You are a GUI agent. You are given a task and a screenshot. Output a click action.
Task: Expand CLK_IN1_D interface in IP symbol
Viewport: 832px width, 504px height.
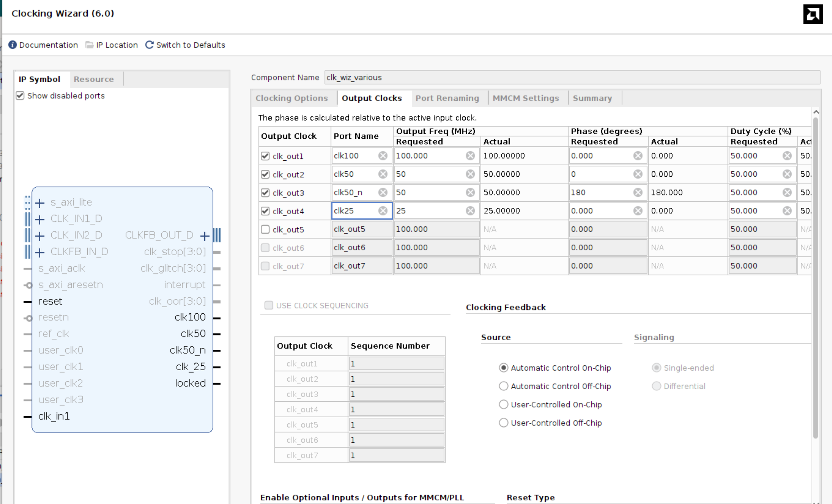pyautogui.click(x=40, y=220)
